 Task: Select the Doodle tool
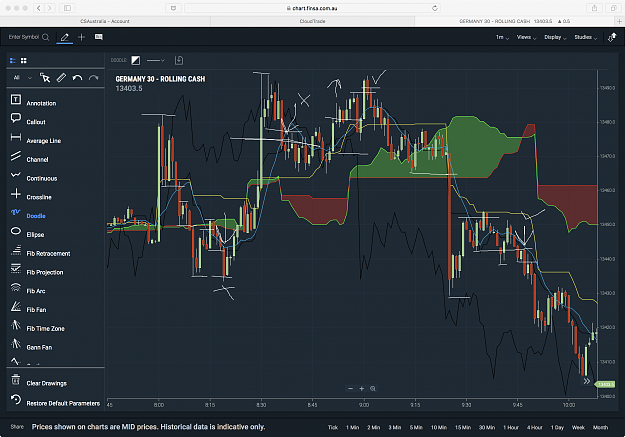(x=28, y=215)
